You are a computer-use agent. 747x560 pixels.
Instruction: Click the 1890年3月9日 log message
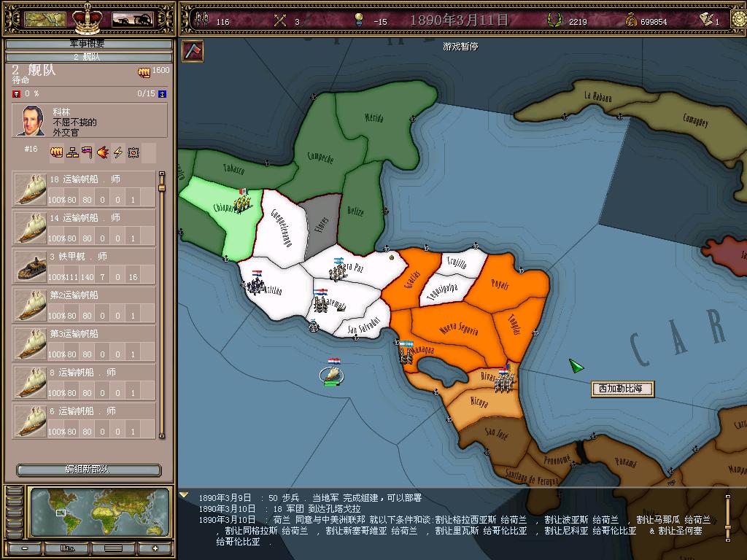coord(309,497)
